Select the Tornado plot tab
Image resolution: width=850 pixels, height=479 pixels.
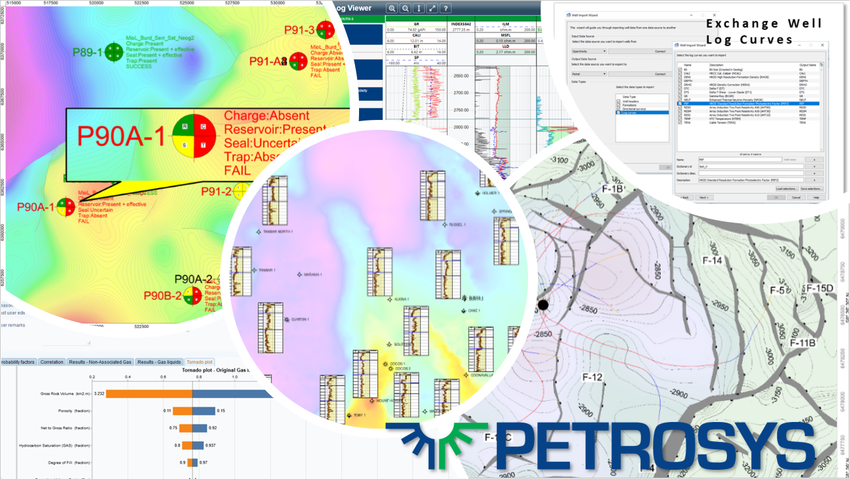point(199,361)
